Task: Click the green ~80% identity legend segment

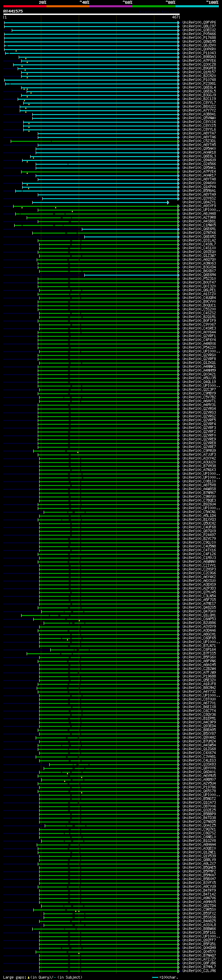Action: (154, 6)
